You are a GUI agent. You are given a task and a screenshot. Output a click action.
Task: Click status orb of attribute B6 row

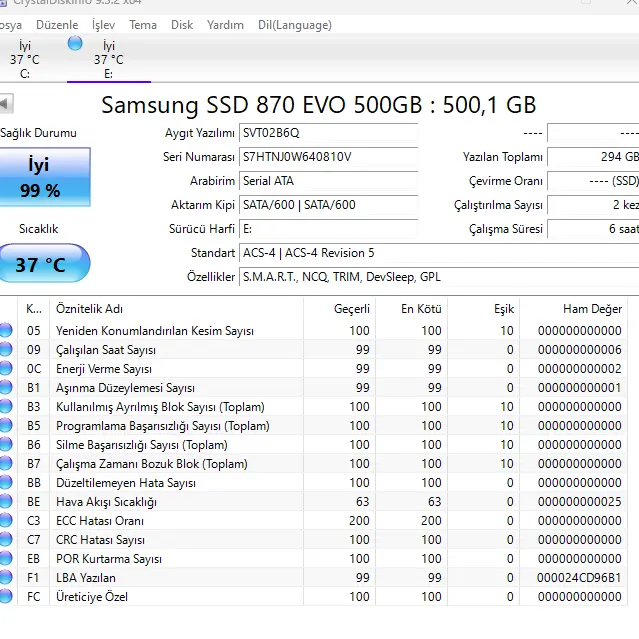(6, 444)
